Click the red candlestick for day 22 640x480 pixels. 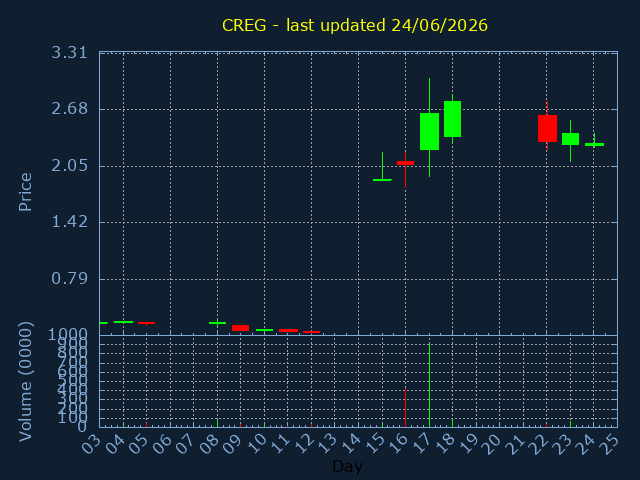pyautogui.click(x=547, y=129)
